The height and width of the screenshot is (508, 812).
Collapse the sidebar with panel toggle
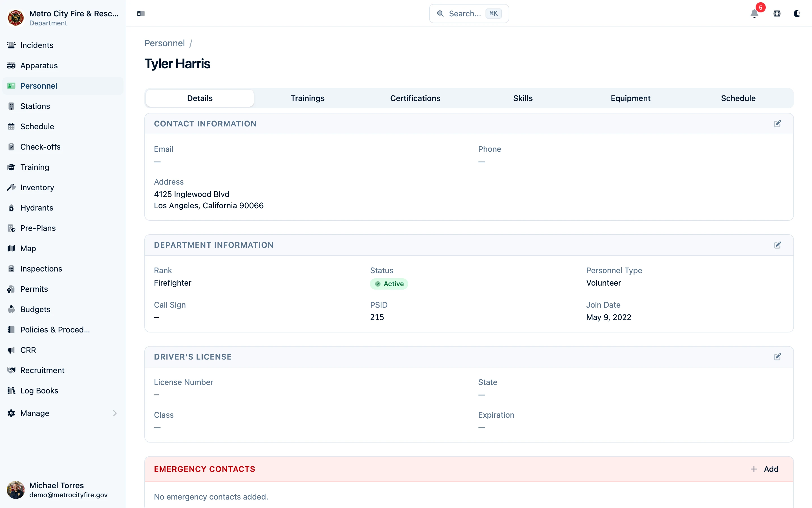(x=141, y=14)
